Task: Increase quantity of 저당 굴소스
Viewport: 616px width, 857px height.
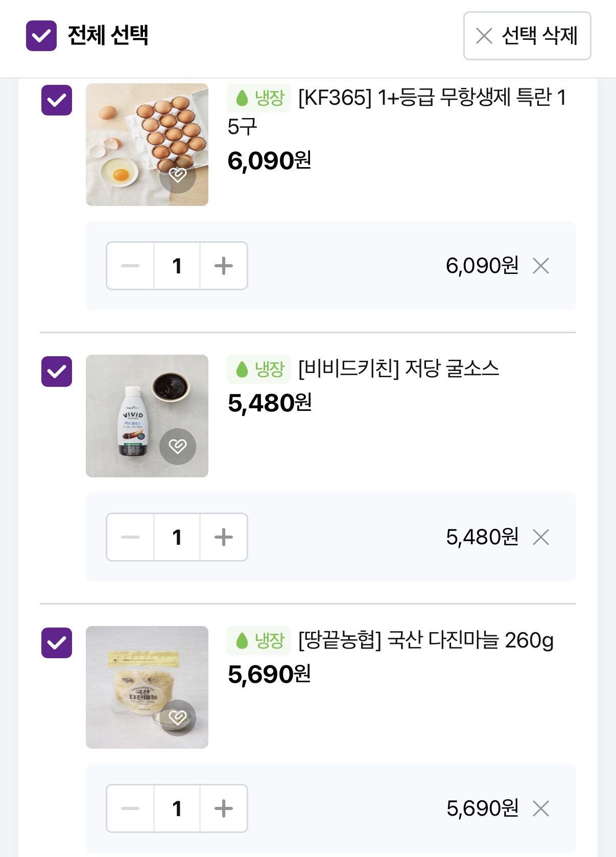Action: coord(224,537)
